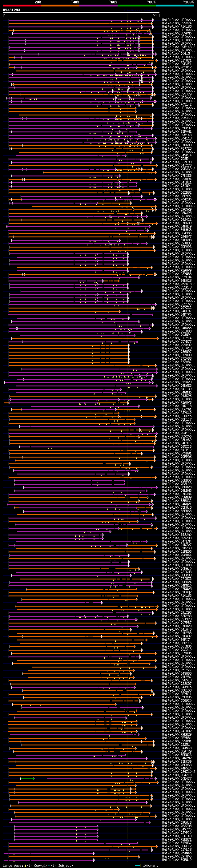Screen dimensions: 197x868
Task: Click the query name AV431293
Action: point(11,10)
